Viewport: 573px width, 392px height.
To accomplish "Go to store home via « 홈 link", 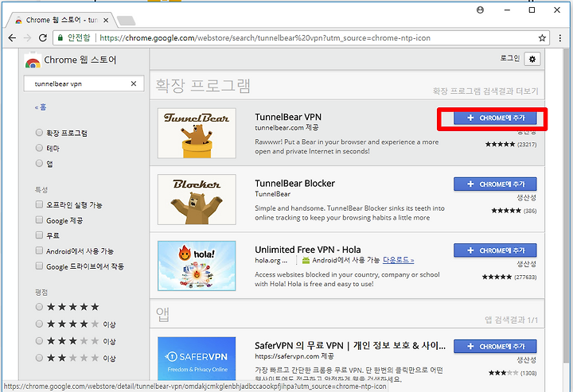I will pyautogui.click(x=41, y=107).
